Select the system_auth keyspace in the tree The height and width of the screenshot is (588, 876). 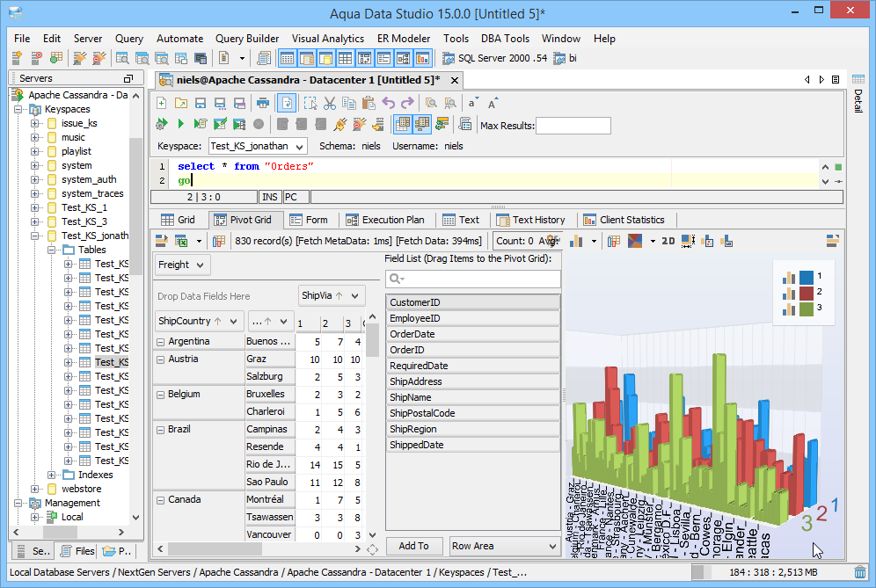point(89,180)
